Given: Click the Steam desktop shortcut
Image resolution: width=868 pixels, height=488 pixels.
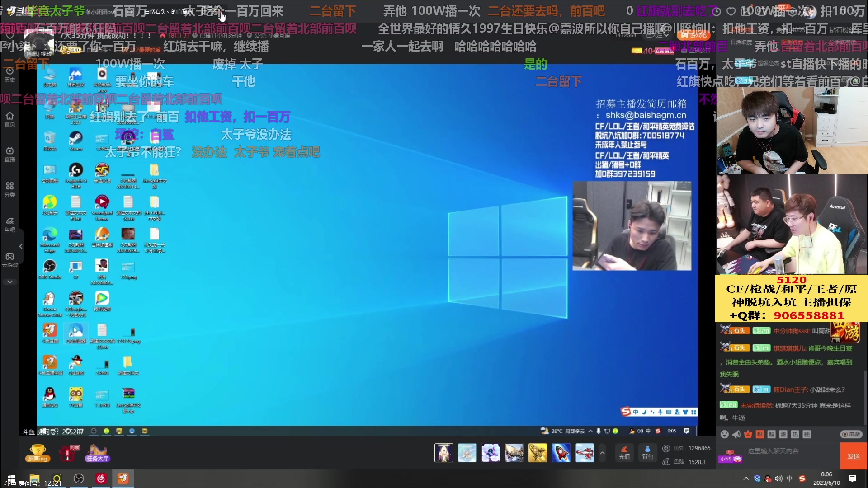Looking at the screenshot, I should click(75, 141).
